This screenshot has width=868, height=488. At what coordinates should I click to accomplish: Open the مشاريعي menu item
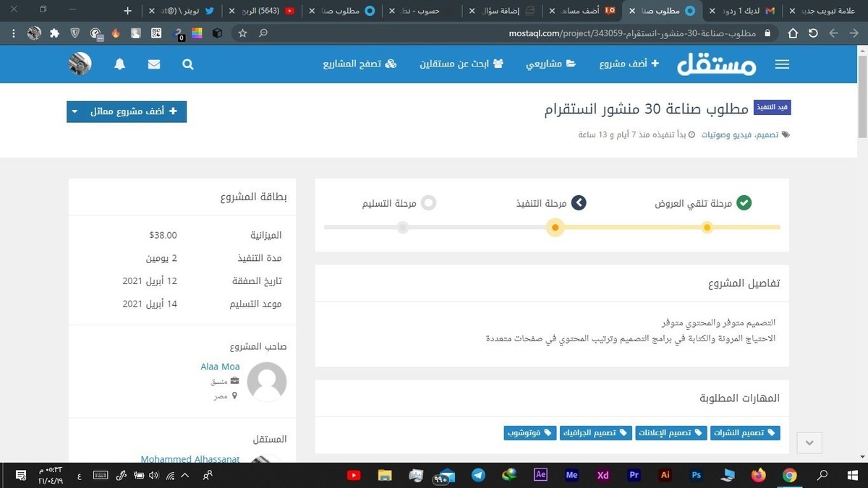pyautogui.click(x=551, y=64)
